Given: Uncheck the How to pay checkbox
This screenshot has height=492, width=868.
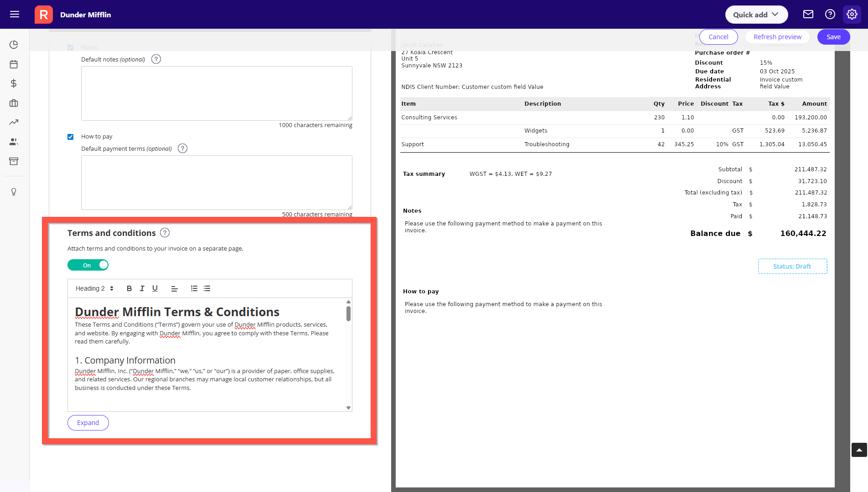Looking at the screenshot, I should (x=71, y=137).
